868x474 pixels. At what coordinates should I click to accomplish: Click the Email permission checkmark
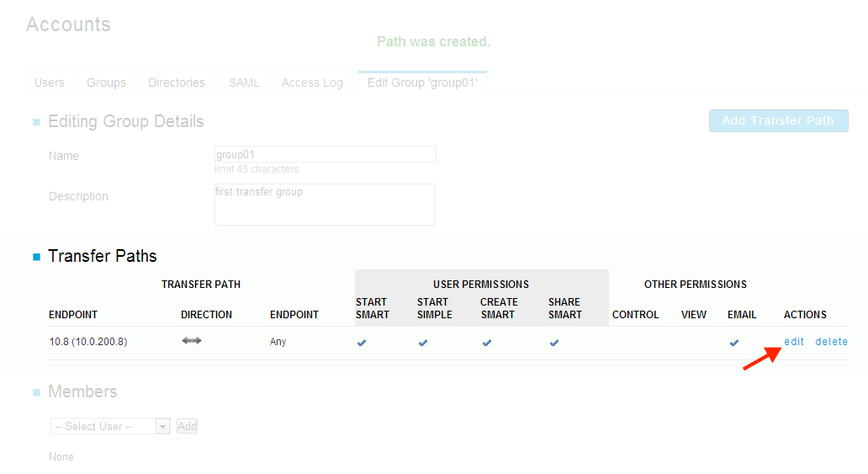pyautogui.click(x=734, y=343)
